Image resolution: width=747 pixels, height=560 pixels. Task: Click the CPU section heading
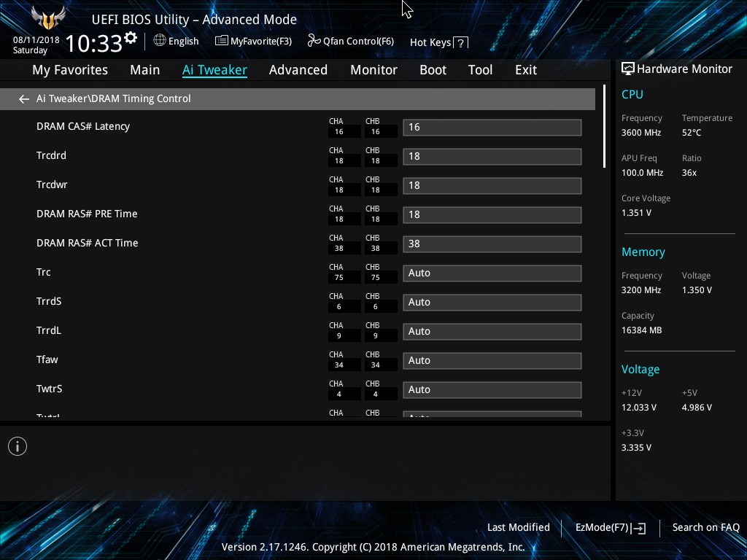(x=632, y=95)
